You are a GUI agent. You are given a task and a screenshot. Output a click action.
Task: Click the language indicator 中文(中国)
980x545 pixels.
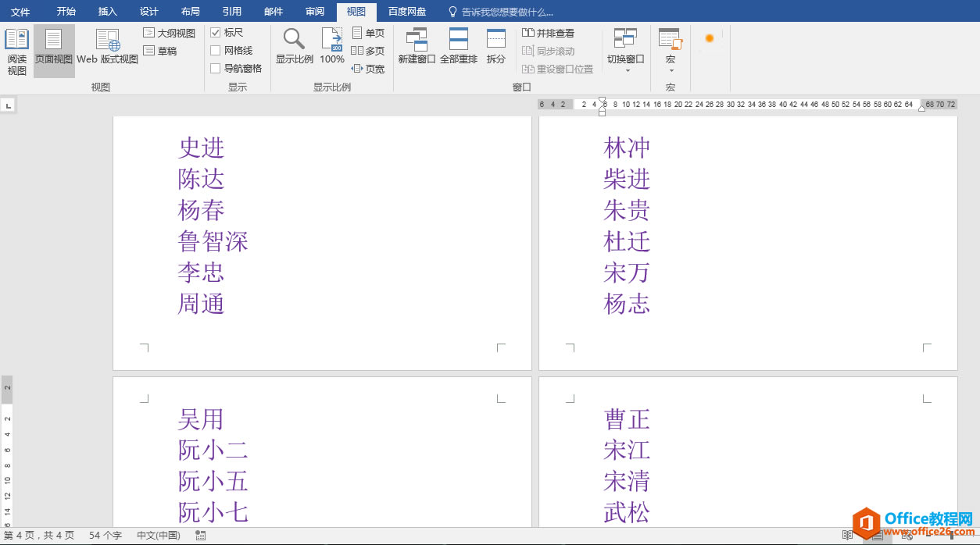pyautogui.click(x=159, y=536)
